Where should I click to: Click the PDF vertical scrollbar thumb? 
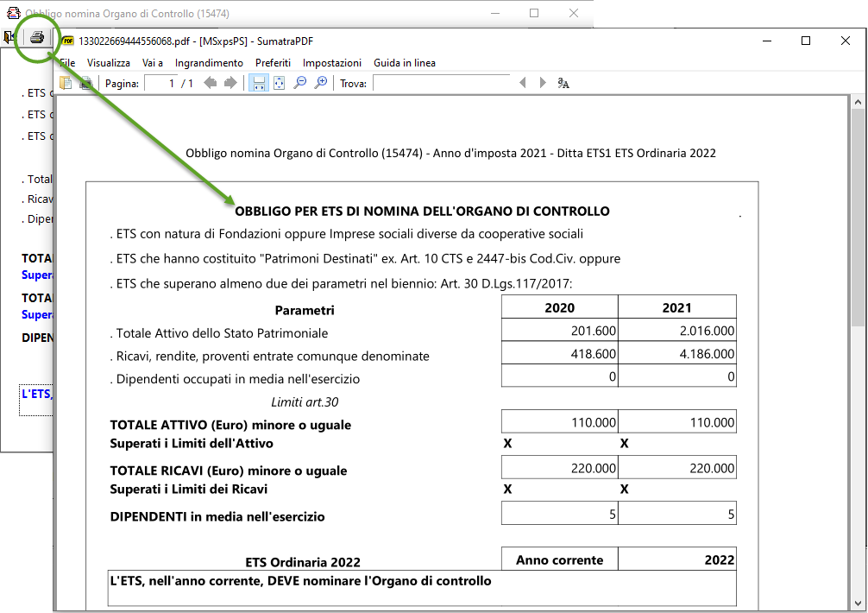tap(858, 217)
